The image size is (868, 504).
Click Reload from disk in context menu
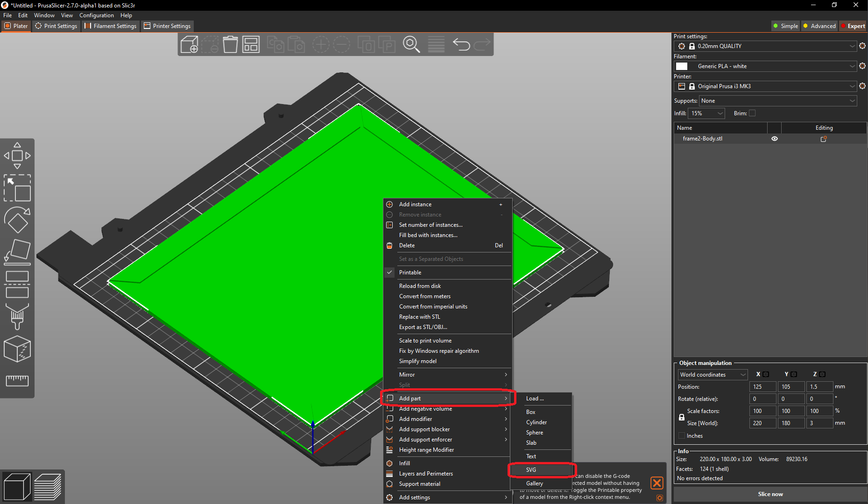pyautogui.click(x=447, y=286)
